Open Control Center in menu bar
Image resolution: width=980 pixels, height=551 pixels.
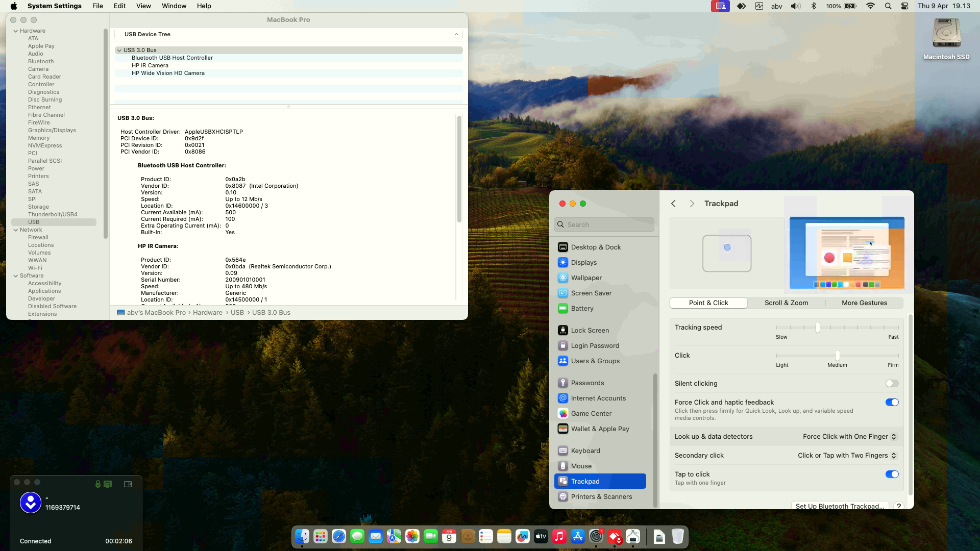coord(904,6)
